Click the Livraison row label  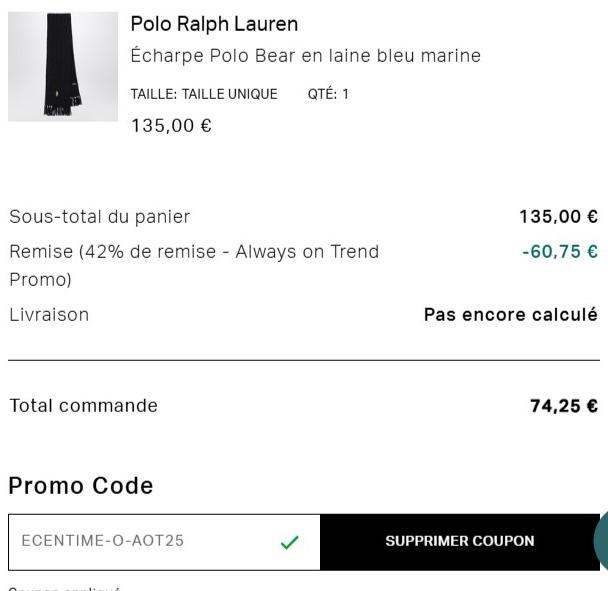49,315
